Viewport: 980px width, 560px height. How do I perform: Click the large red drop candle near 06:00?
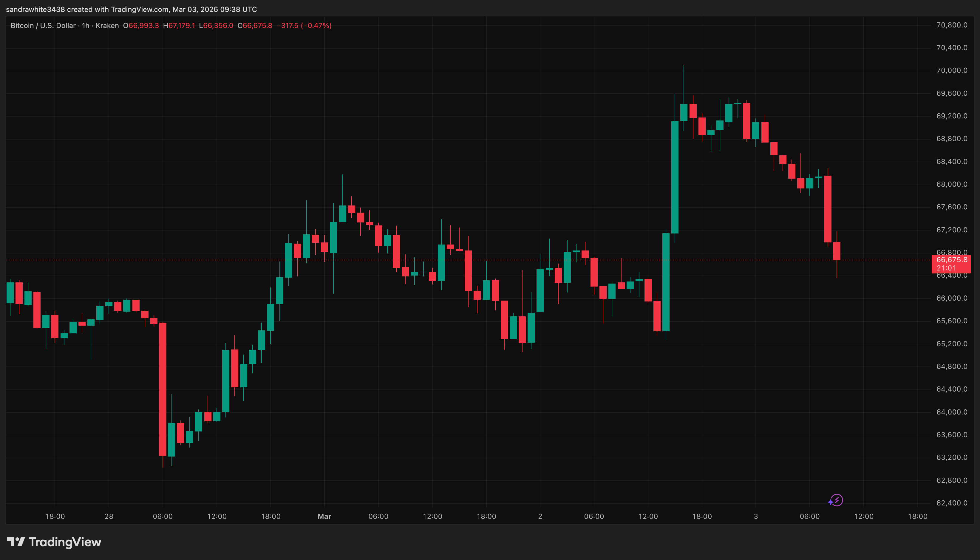pos(163,385)
